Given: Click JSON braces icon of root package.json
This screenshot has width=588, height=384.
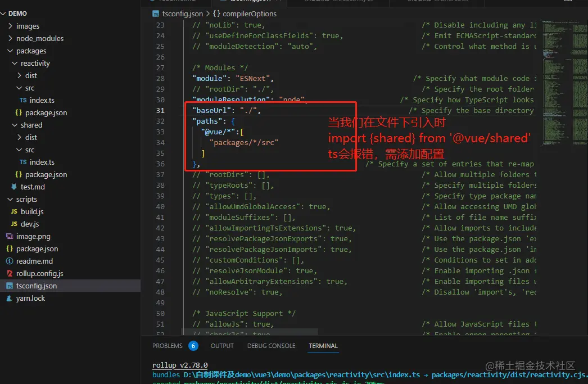Looking at the screenshot, I should (x=10, y=249).
